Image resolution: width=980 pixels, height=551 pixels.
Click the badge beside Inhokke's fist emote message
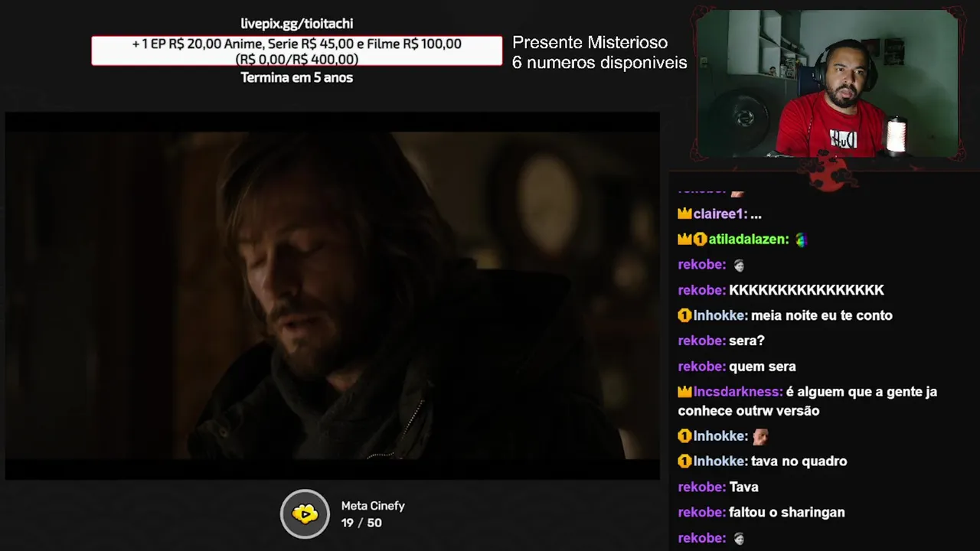click(x=684, y=436)
